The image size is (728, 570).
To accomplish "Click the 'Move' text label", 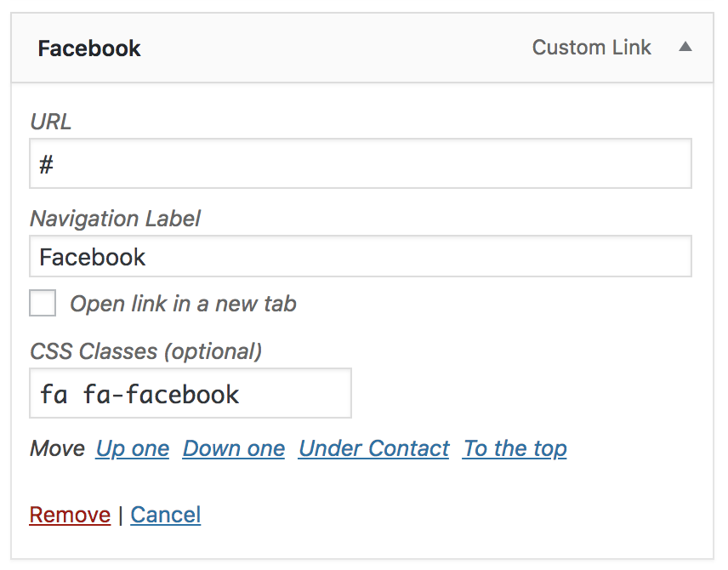I will (57, 448).
